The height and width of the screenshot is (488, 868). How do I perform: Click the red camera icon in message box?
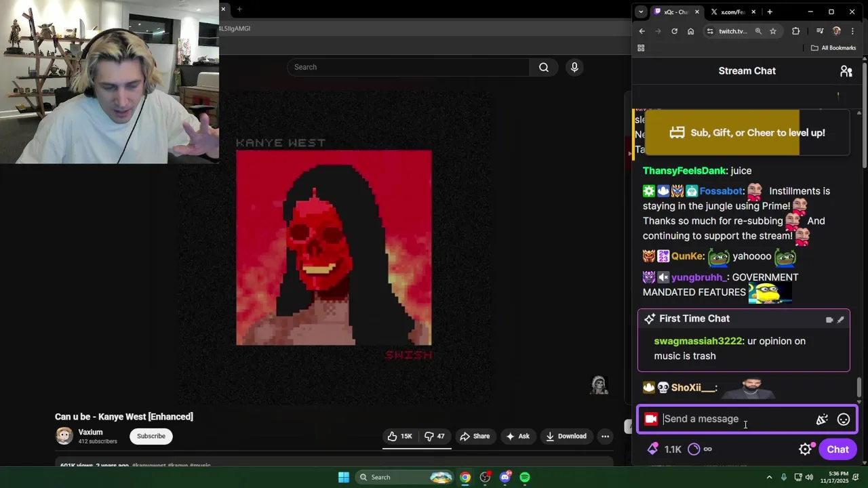click(x=651, y=419)
